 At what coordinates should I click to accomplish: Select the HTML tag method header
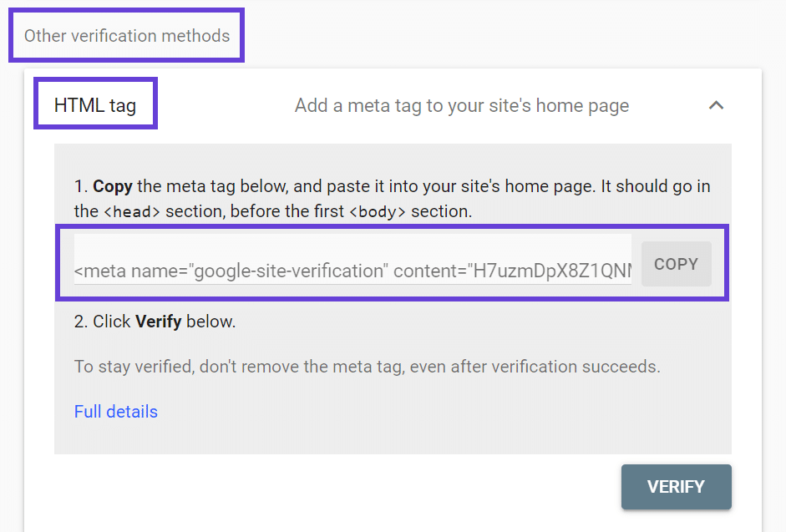click(94, 103)
